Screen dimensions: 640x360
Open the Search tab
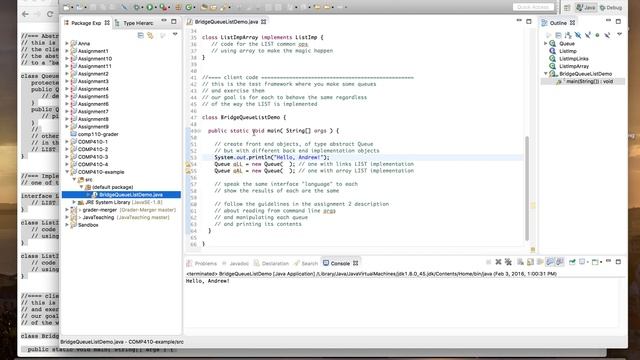306,263
